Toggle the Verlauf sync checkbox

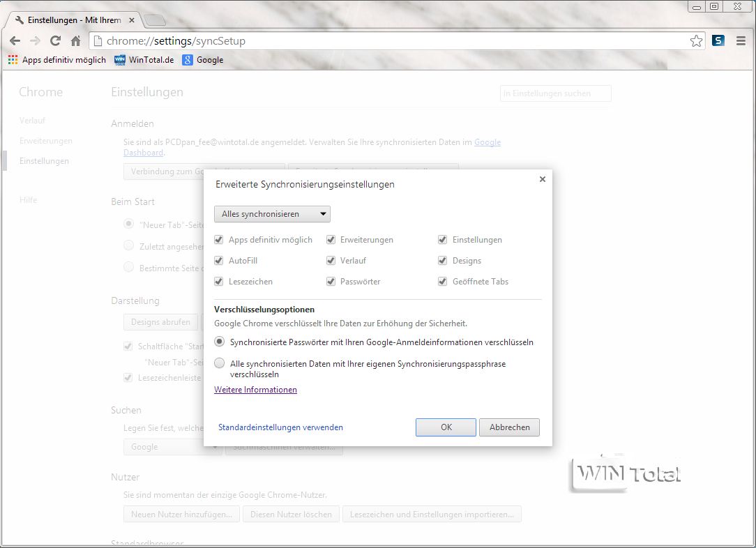[x=331, y=260]
